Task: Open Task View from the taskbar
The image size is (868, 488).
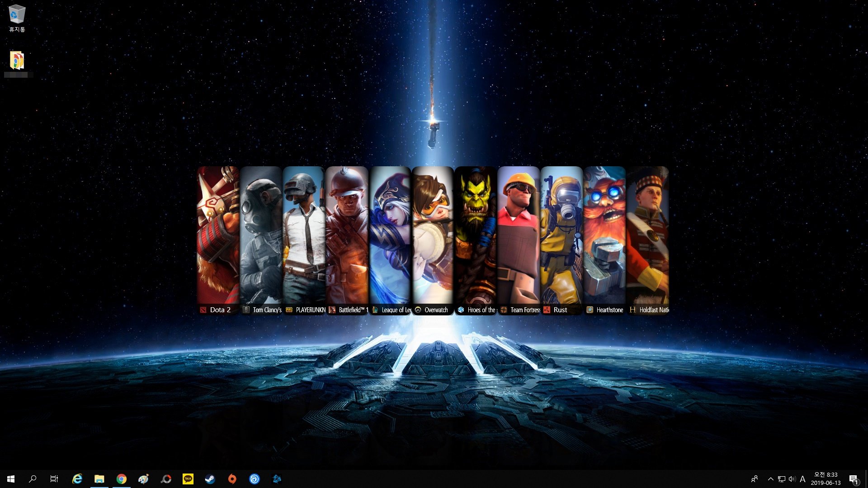Action: (54, 479)
